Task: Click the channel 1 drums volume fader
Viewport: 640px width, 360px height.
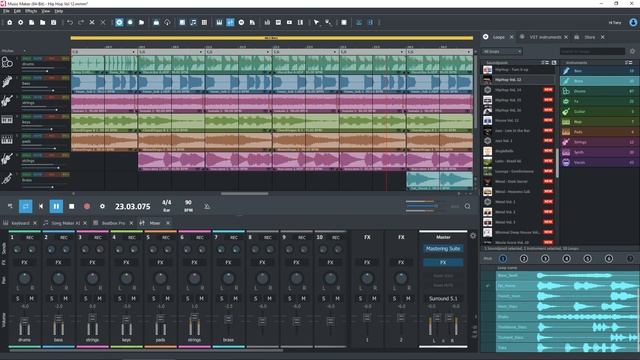Action: [x=24, y=321]
